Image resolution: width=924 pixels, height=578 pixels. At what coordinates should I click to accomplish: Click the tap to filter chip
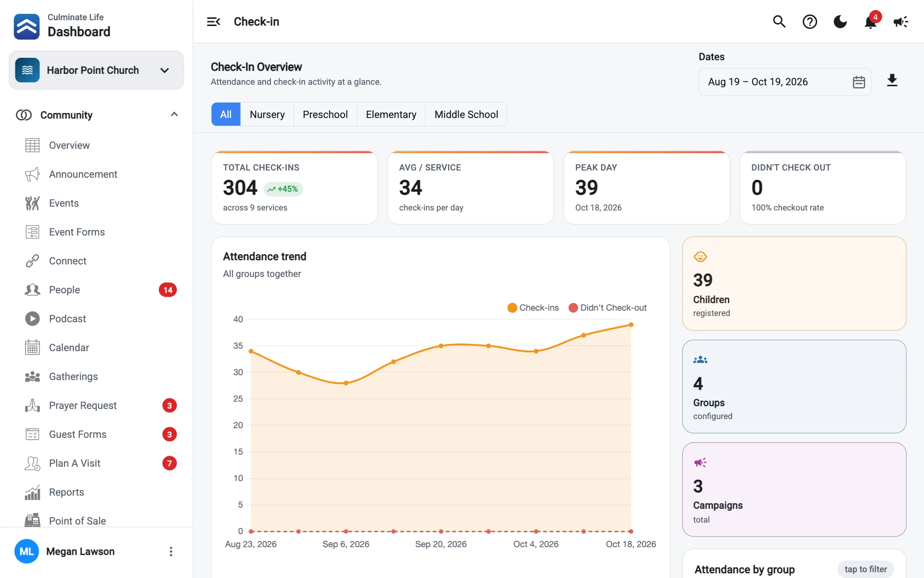(x=865, y=569)
